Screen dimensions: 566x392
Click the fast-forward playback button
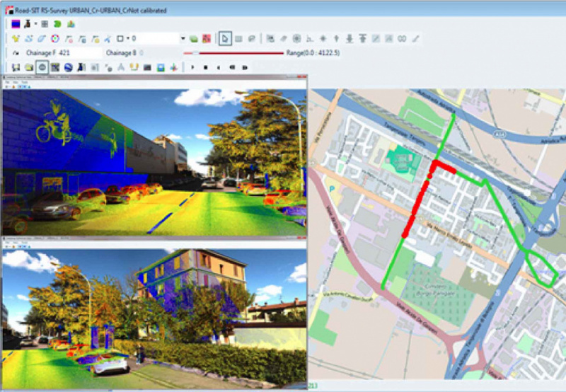pyautogui.click(x=244, y=67)
